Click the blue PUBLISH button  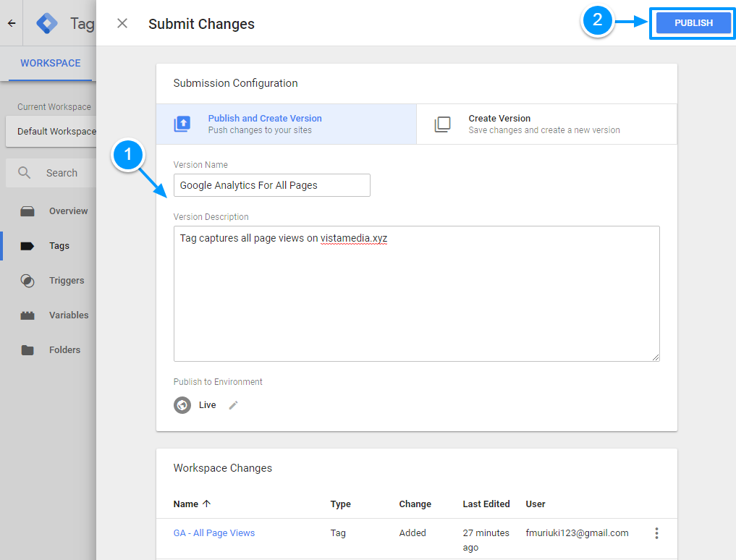click(693, 23)
